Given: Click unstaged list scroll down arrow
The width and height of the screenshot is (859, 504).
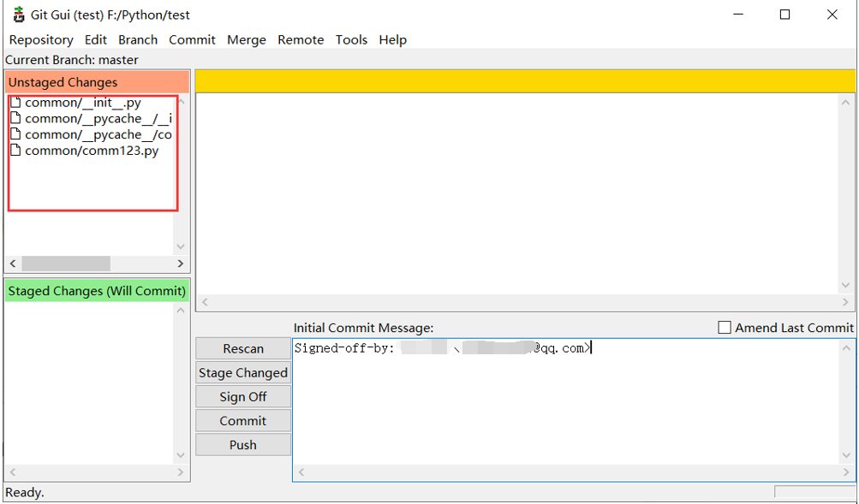Looking at the screenshot, I should click(181, 246).
